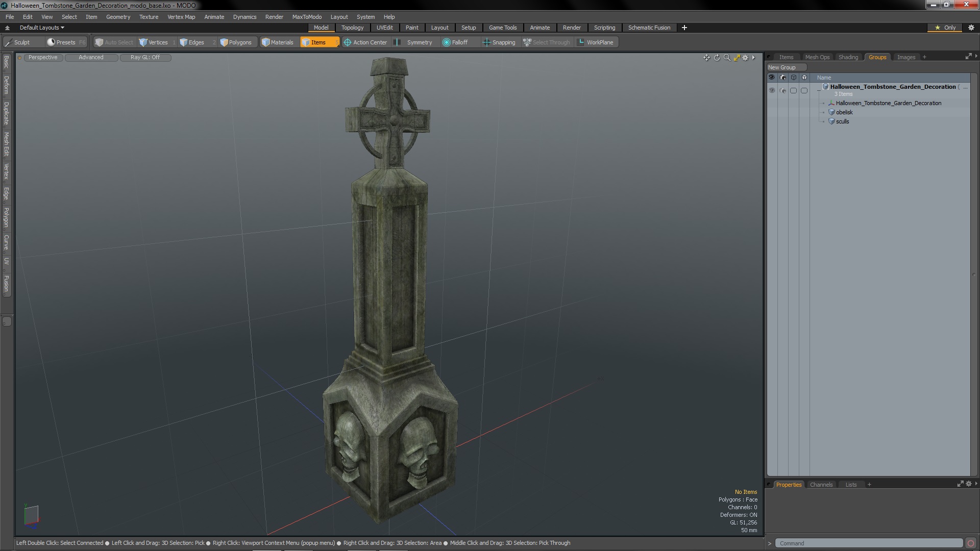
Task: Click the Auto Select button
Action: click(114, 42)
